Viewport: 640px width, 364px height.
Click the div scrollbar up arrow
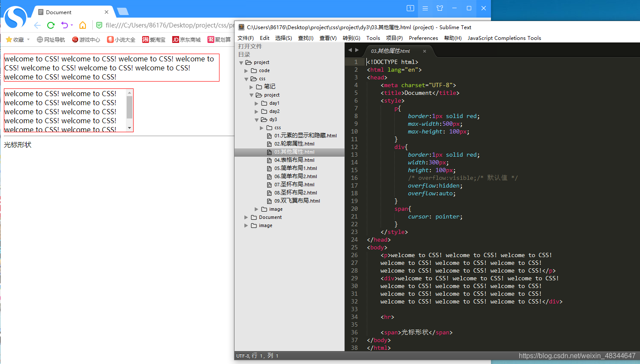[129, 92]
